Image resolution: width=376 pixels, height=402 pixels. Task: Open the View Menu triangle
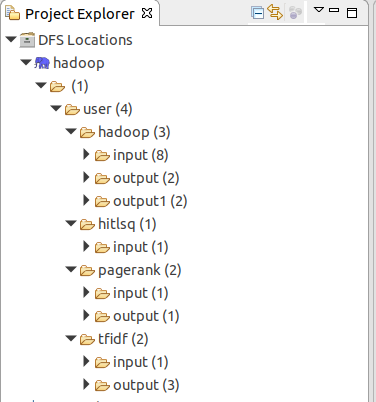(319, 9)
